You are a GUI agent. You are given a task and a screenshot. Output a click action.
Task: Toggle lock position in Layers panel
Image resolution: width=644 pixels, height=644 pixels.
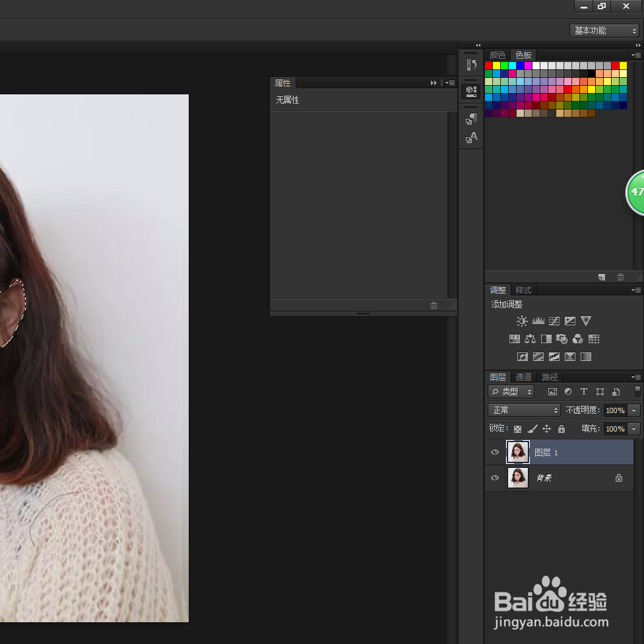click(546, 429)
